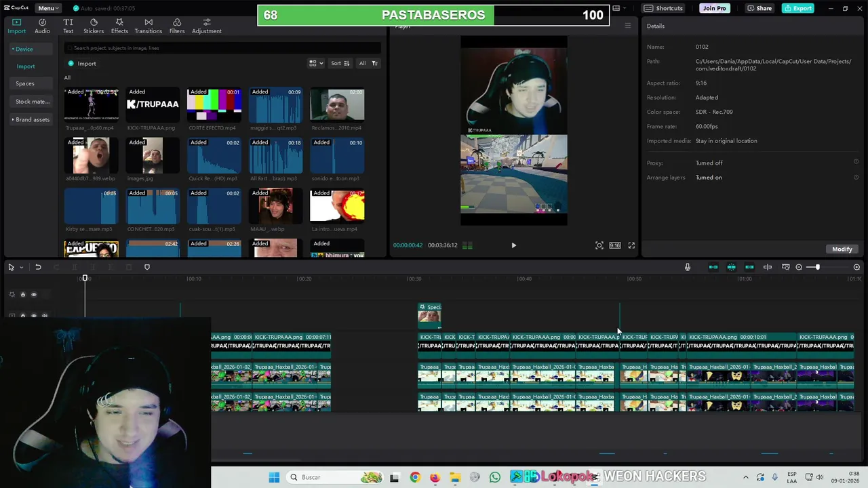Undo the last timeline action
Screen dimensions: 868x488
pyautogui.click(x=38, y=267)
